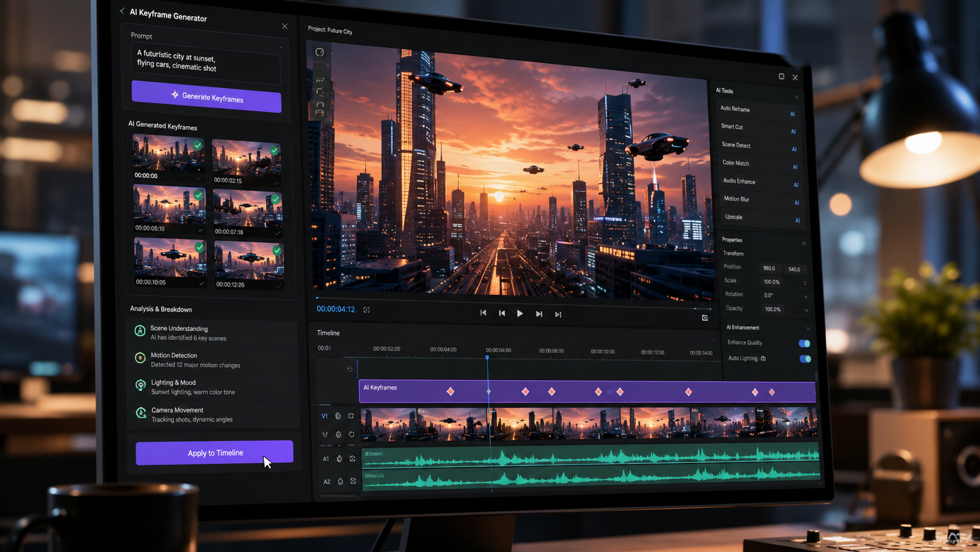This screenshot has width=980, height=552.
Task: Click the Auto Lighting settings icon
Action: point(763,358)
